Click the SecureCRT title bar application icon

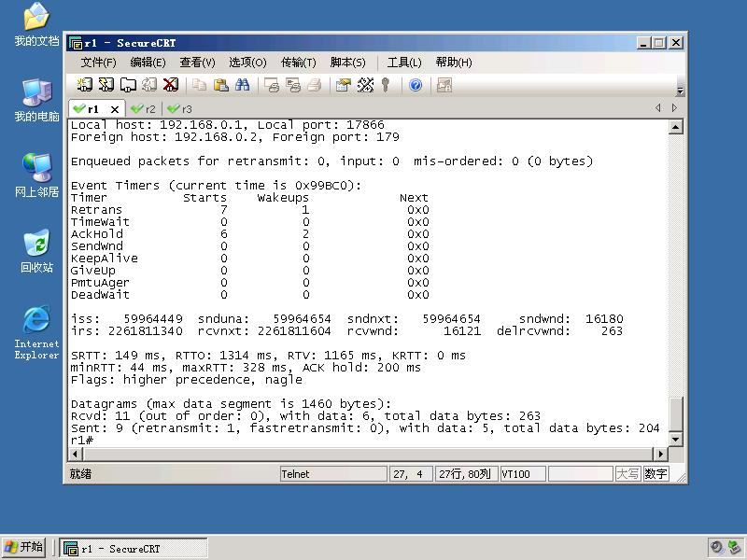click(76, 43)
